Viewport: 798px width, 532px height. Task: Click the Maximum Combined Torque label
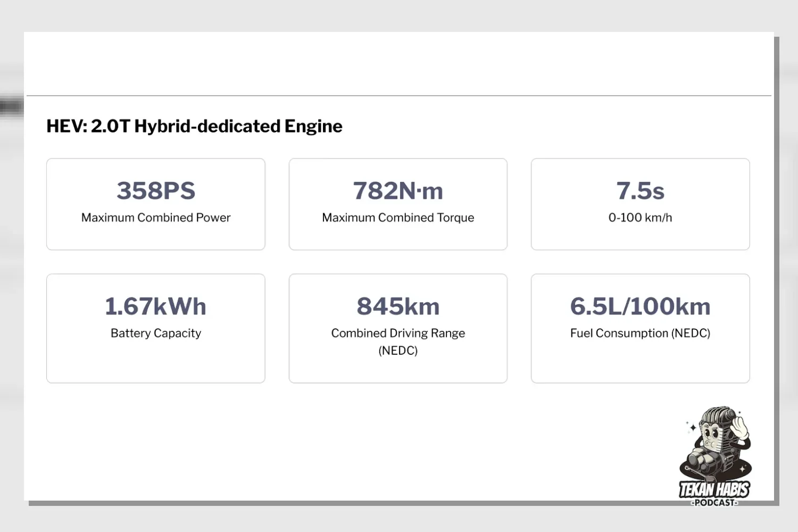pos(398,218)
